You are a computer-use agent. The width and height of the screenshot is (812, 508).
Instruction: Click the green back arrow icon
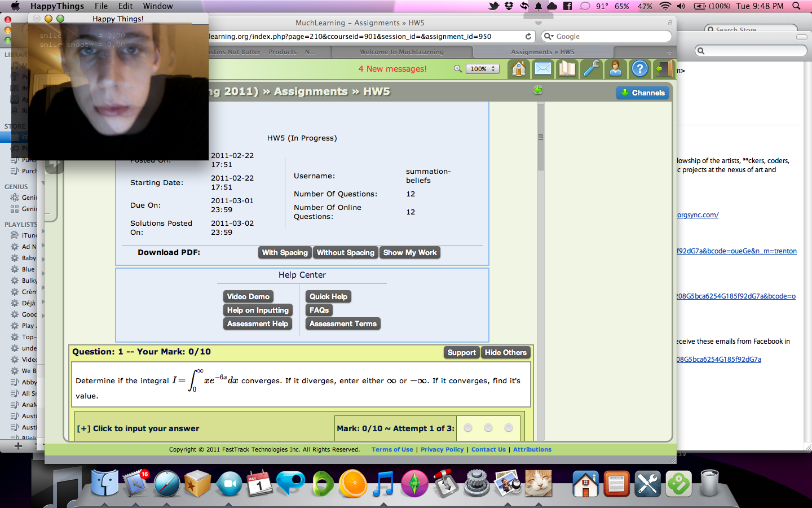pyautogui.click(x=538, y=90)
